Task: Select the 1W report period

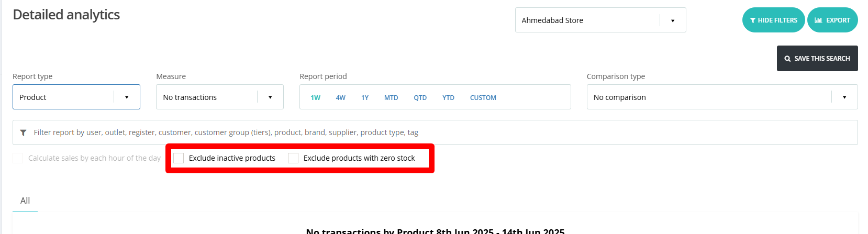Action: coord(315,98)
